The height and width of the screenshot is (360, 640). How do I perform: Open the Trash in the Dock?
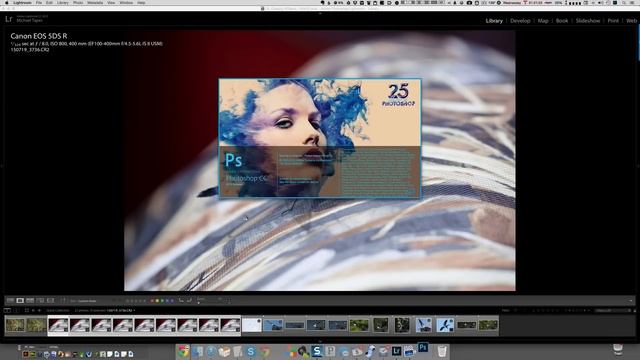point(442,351)
